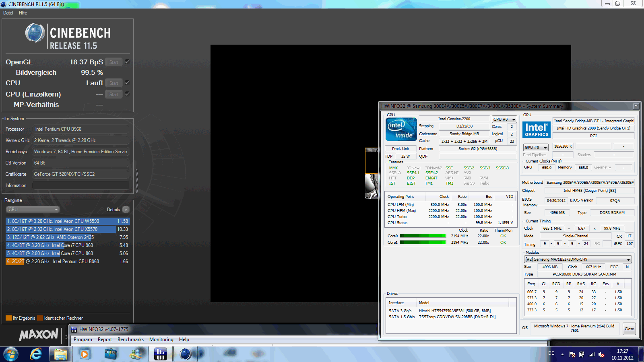Toggle the CPU test checkbox
This screenshot has height=362, width=644.
pos(127,83)
